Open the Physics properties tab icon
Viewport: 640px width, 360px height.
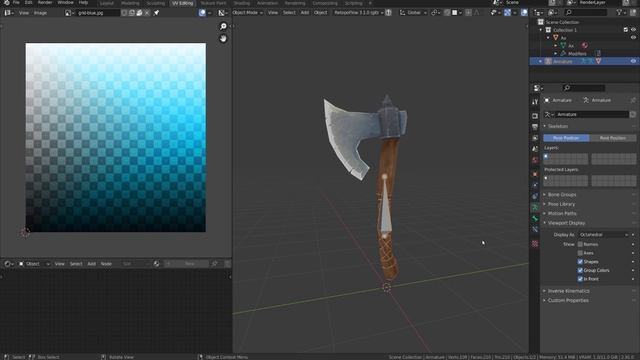click(x=535, y=185)
